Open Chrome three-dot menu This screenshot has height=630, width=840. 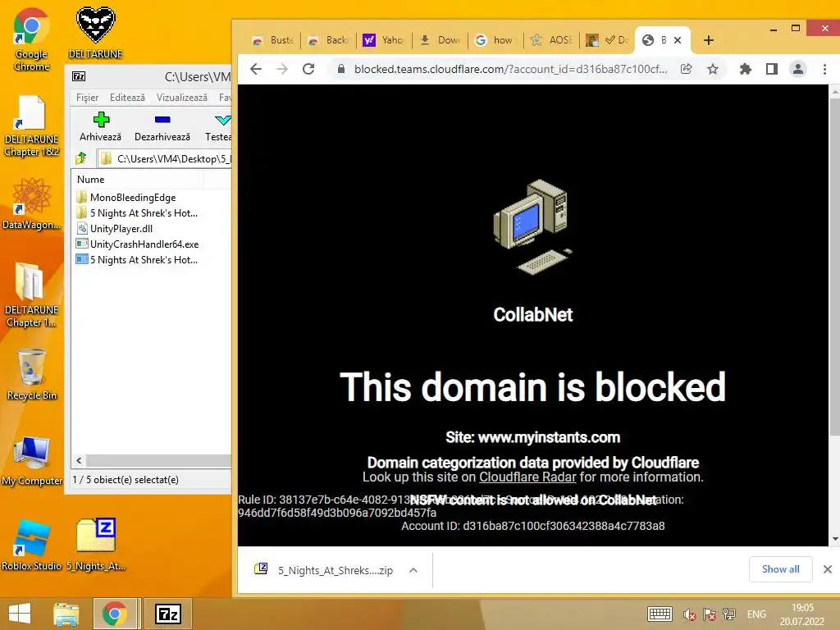[824, 69]
